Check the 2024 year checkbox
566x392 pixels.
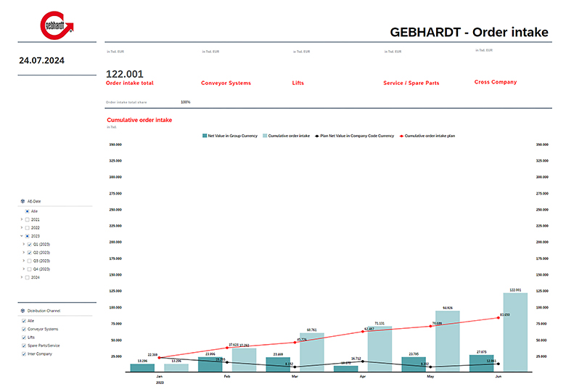[27, 277]
